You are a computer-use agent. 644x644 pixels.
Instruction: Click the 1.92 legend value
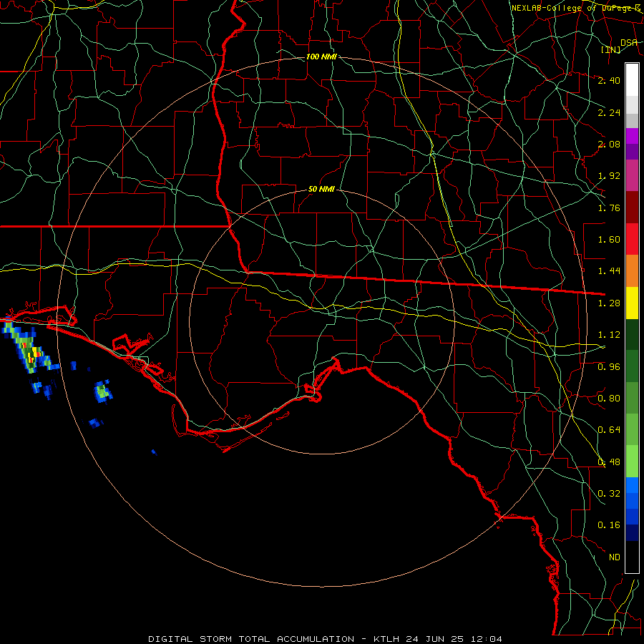[x=609, y=176]
